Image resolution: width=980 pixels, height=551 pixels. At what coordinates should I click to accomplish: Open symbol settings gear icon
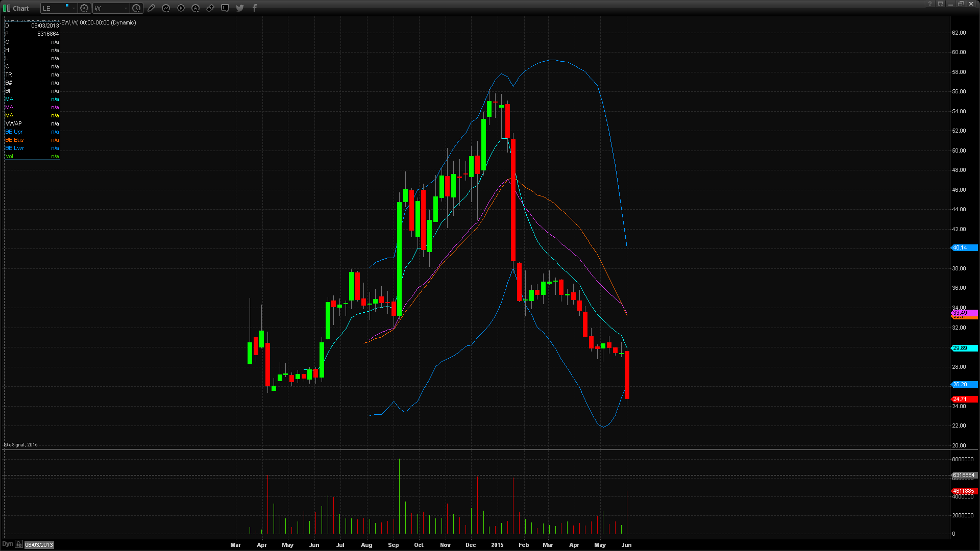85,8
